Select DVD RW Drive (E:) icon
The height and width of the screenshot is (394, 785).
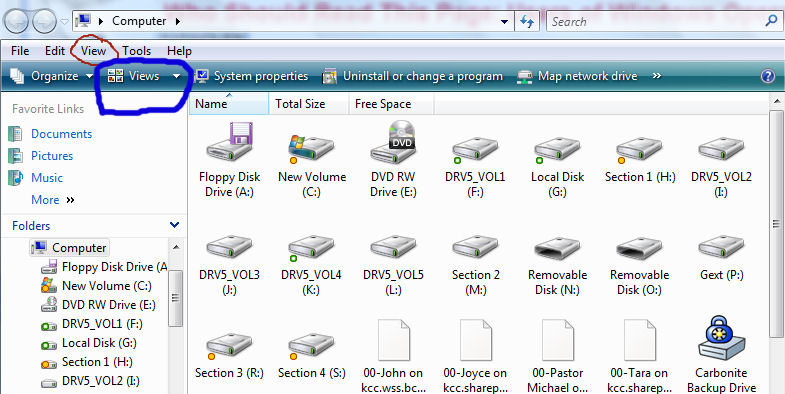tap(393, 142)
